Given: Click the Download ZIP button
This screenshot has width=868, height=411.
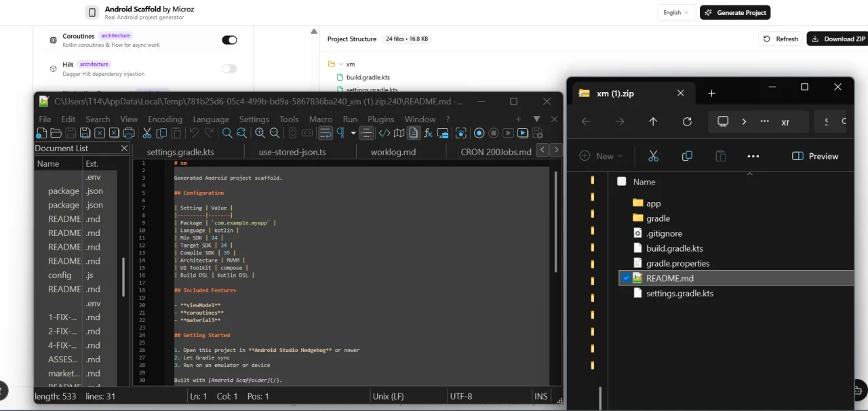Looking at the screenshot, I should (838, 39).
